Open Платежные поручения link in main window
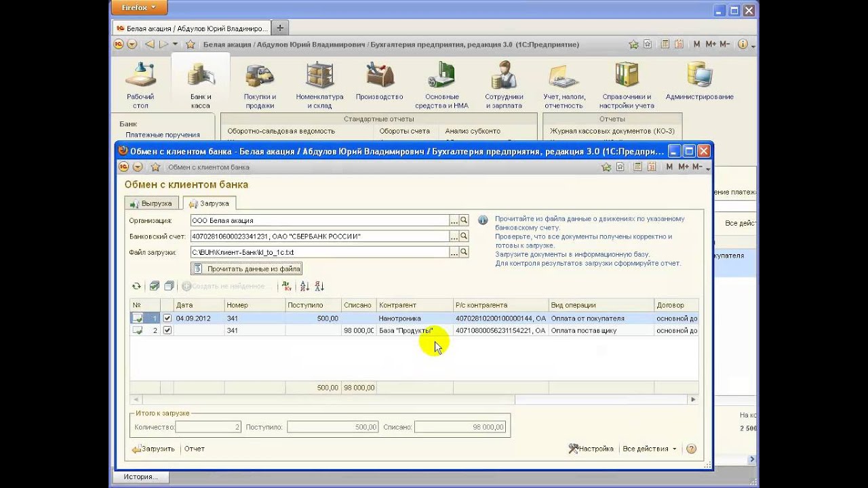 pyautogui.click(x=163, y=135)
